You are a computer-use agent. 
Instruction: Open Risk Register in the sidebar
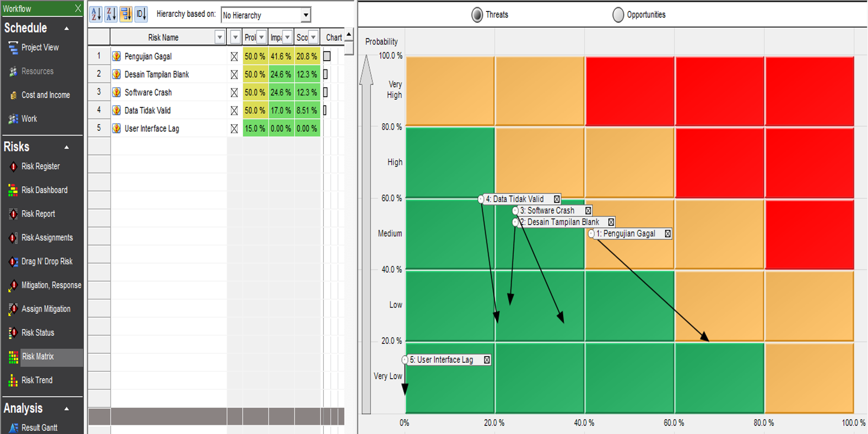[x=40, y=167]
